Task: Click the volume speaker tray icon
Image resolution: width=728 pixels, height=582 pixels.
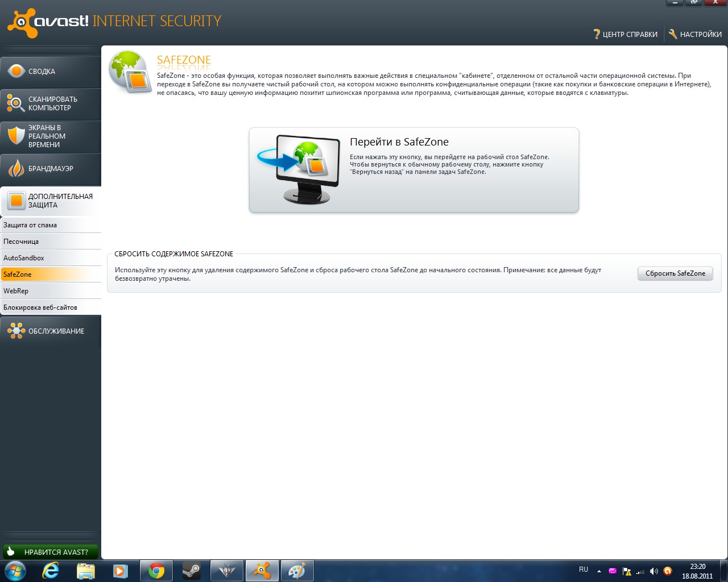Action: (x=654, y=571)
